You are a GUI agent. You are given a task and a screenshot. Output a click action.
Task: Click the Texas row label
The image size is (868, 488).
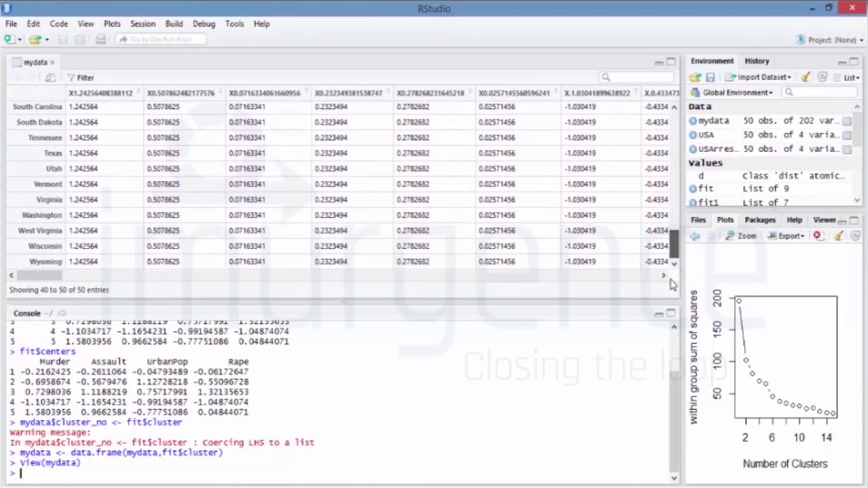[x=53, y=153]
